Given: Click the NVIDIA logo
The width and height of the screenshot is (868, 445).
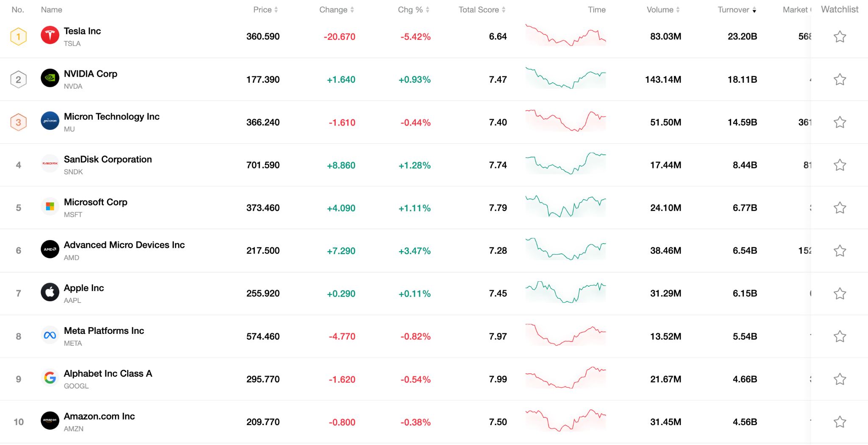Looking at the screenshot, I should point(50,79).
